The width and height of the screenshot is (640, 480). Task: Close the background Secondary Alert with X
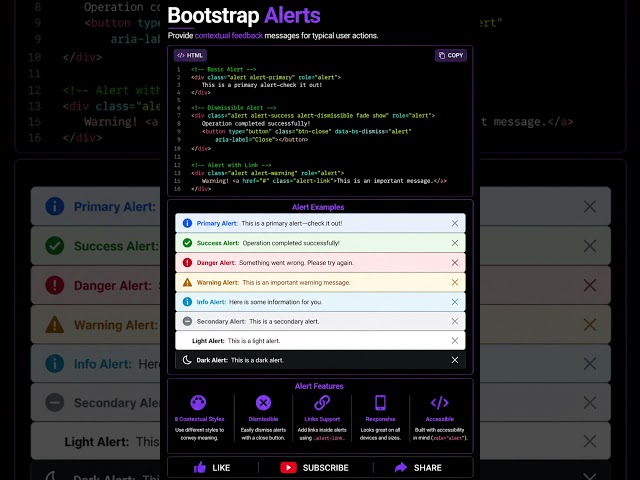[590, 403]
